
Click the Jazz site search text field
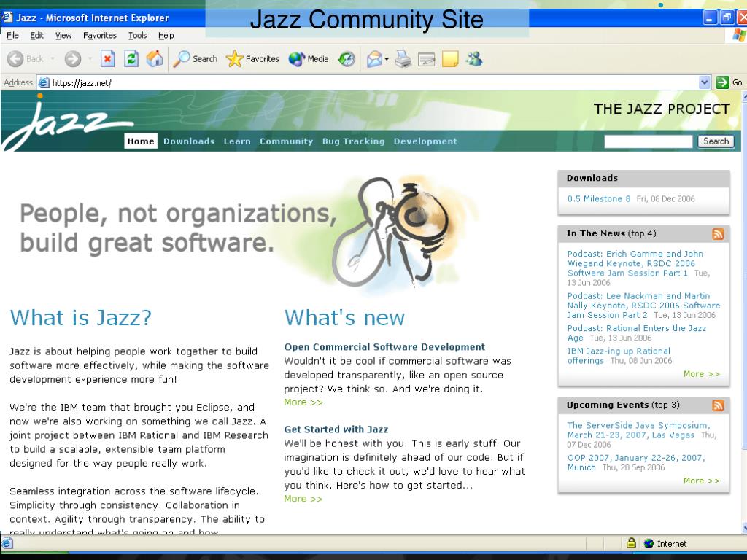point(648,141)
